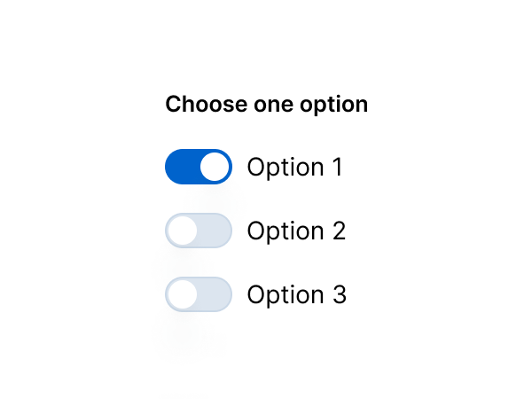The height and width of the screenshot is (399, 532).
Task: Click the gray track of Option 2 switch
Action: tap(215, 231)
